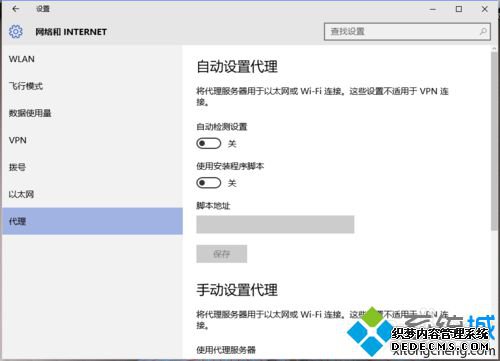Image resolution: width=500 pixels, height=361 pixels.
Task: Click the 自动设置代理 heading
Action: click(237, 66)
